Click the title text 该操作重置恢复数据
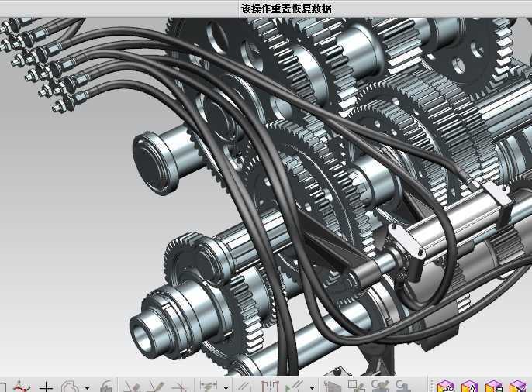This screenshot has height=392, width=532. pyautogui.click(x=286, y=9)
